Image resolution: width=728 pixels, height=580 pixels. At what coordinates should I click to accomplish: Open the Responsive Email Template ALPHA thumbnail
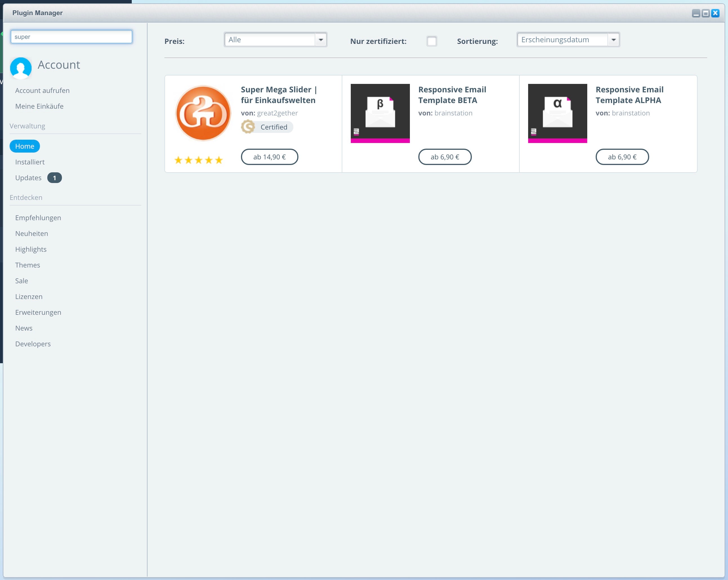(557, 113)
